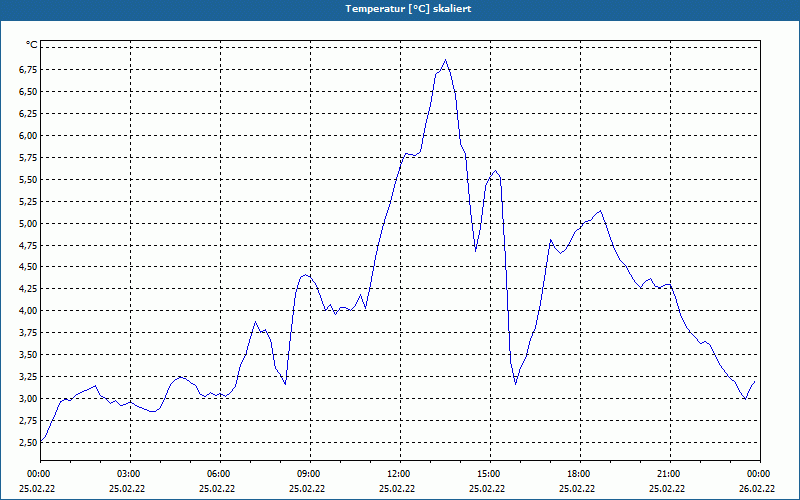
Task: Click the 4,25 value on the y-axis
Action: click(x=28, y=288)
